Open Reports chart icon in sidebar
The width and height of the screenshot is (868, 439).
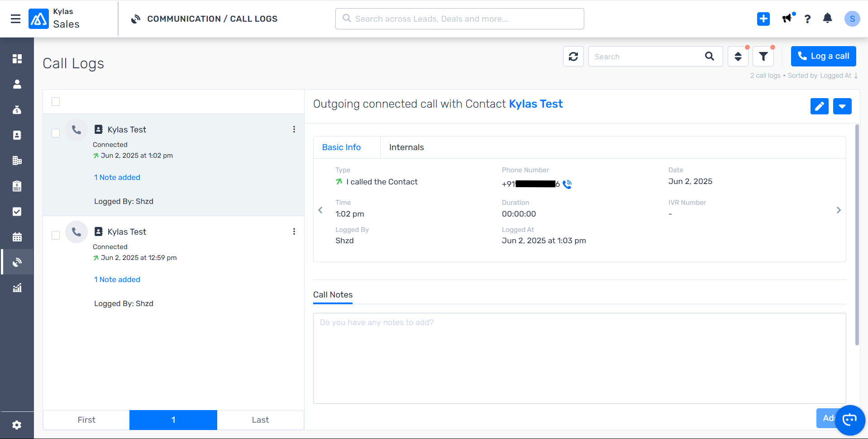(x=17, y=288)
